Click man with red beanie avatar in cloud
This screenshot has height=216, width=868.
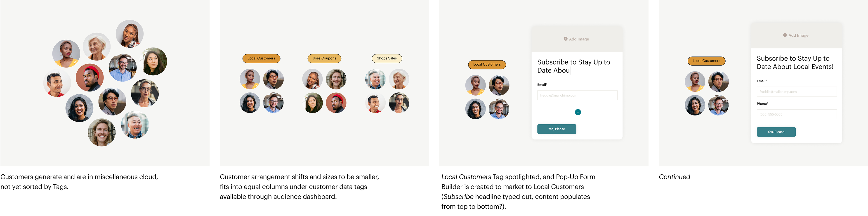pos(90,78)
